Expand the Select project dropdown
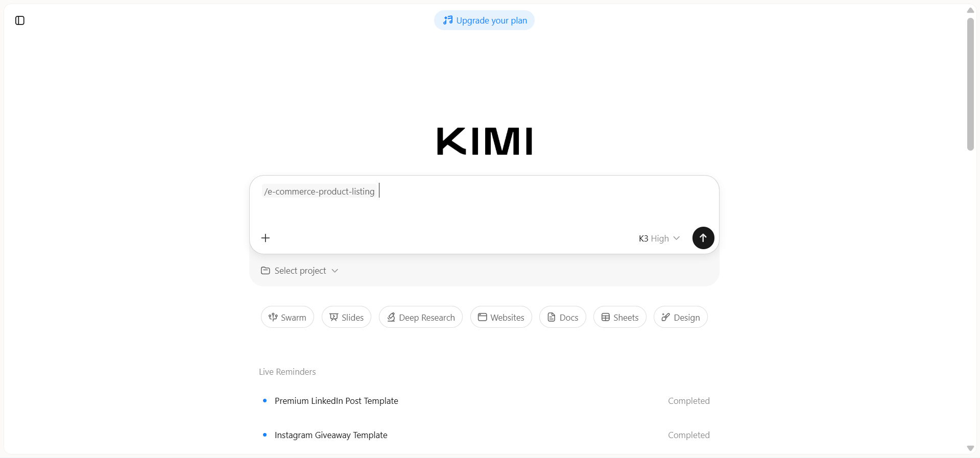Screen dimensions: 980x458 [x=300, y=271]
